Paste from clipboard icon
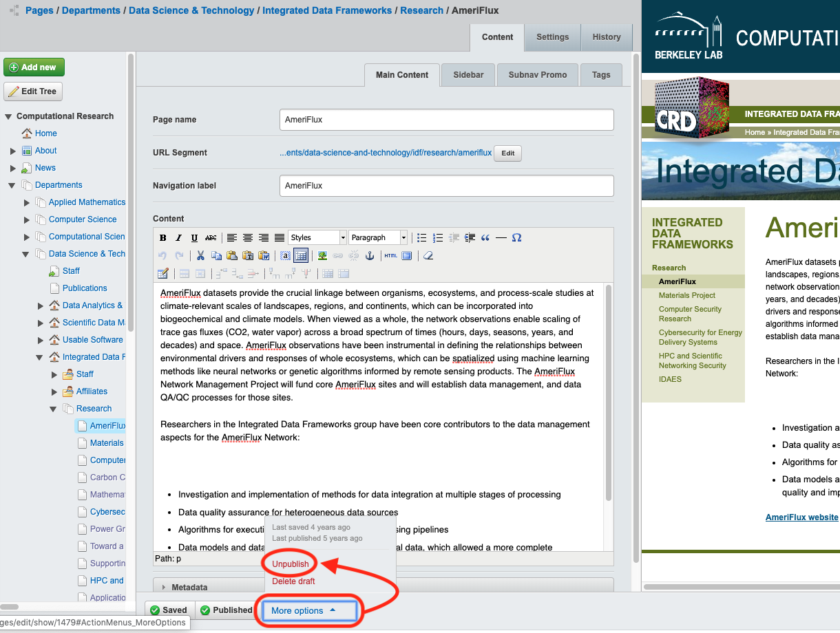The image size is (840, 633). coord(232,256)
